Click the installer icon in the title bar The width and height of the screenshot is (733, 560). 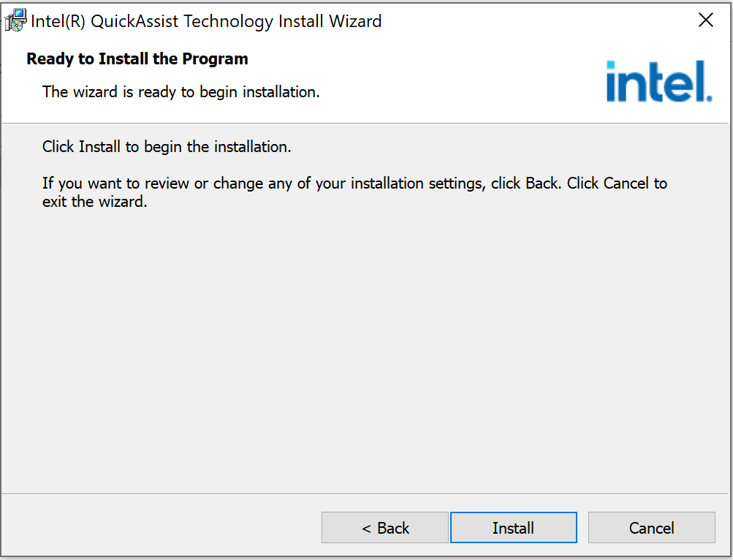tap(15, 20)
